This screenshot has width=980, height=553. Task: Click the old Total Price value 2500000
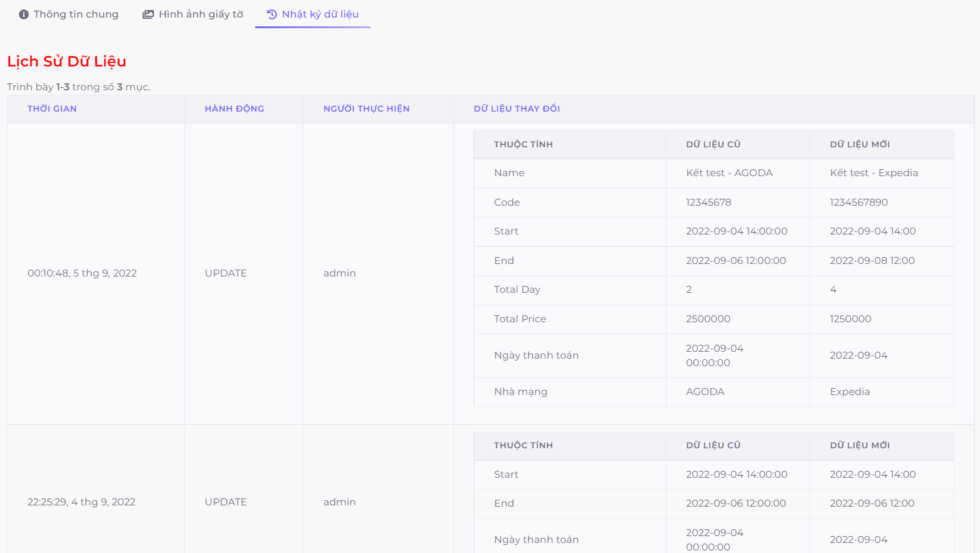(x=708, y=319)
